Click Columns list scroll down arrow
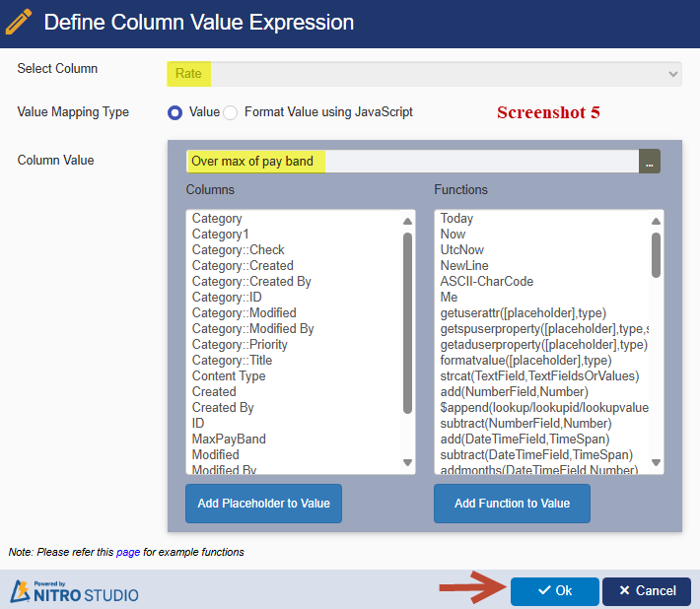The height and width of the screenshot is (609, 700). 407,462
